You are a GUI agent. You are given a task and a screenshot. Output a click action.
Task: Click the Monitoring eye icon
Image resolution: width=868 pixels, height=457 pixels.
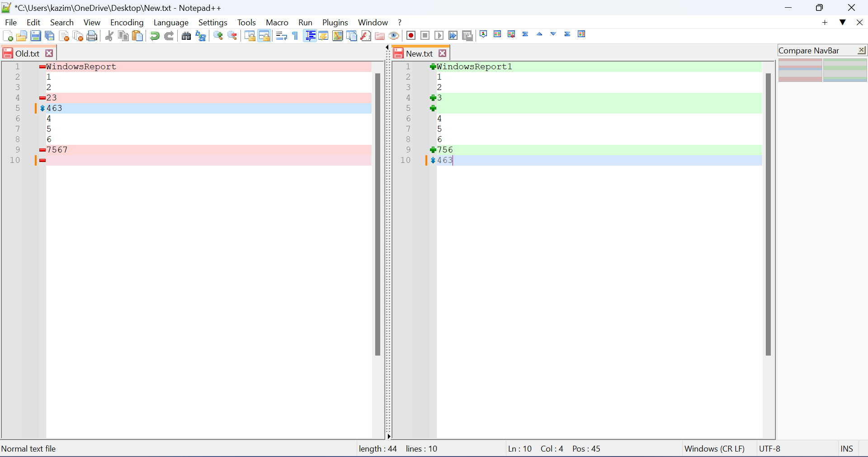click(394, 36)
